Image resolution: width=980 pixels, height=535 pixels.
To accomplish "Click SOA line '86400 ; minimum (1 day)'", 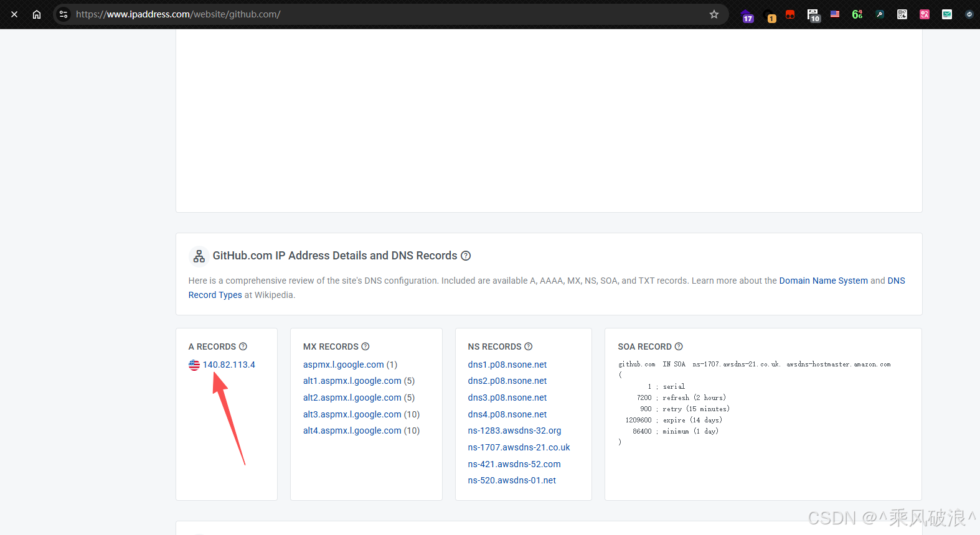I will point(676,431).
